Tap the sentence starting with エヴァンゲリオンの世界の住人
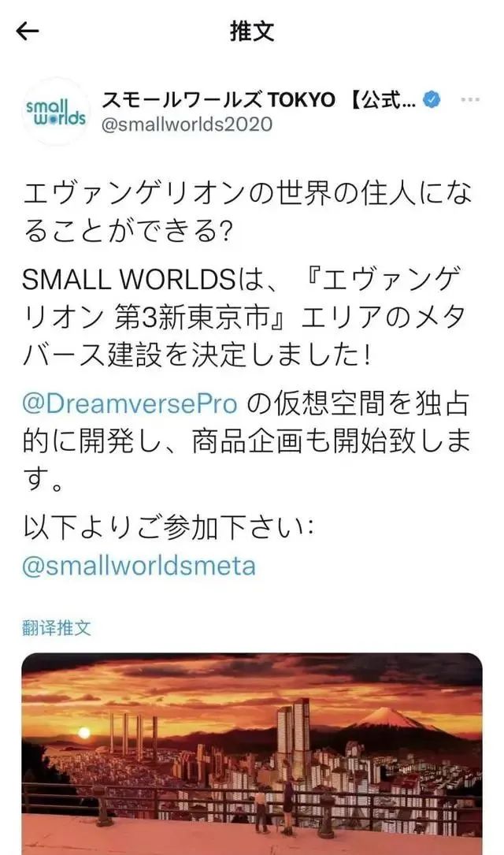Image resolution: width=504 pixels, height=855 pixels. tap(247, 214)
